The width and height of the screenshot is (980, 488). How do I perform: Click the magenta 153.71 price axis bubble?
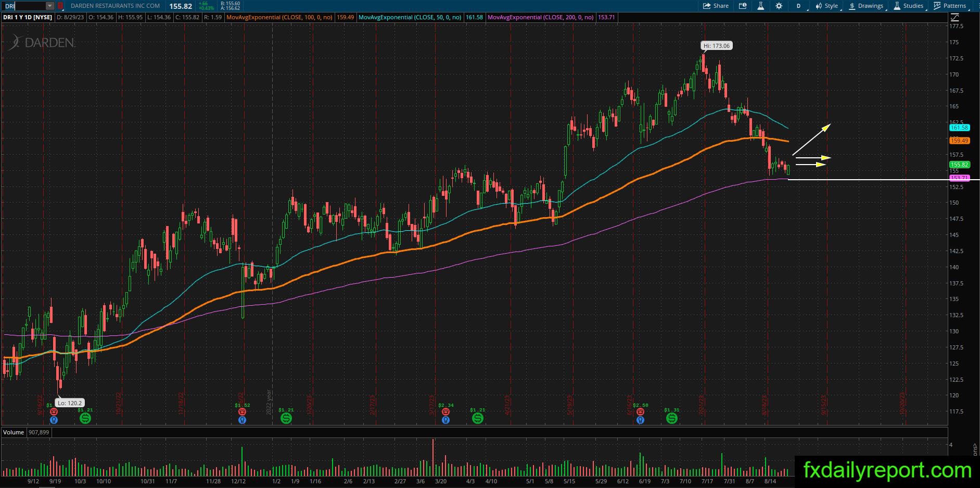(x=959, y=178)
